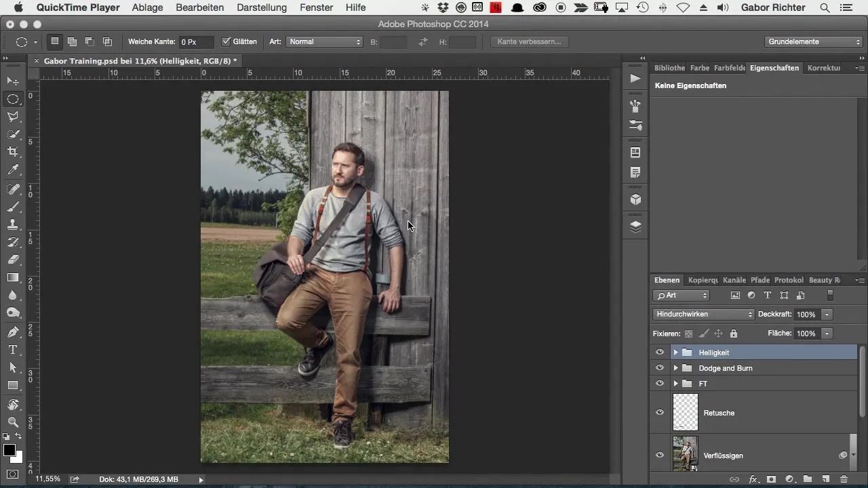Screen dimensions: 868x488
Task: Select the Retusche layer thumbnail
Action: click(x=685, y=413)
